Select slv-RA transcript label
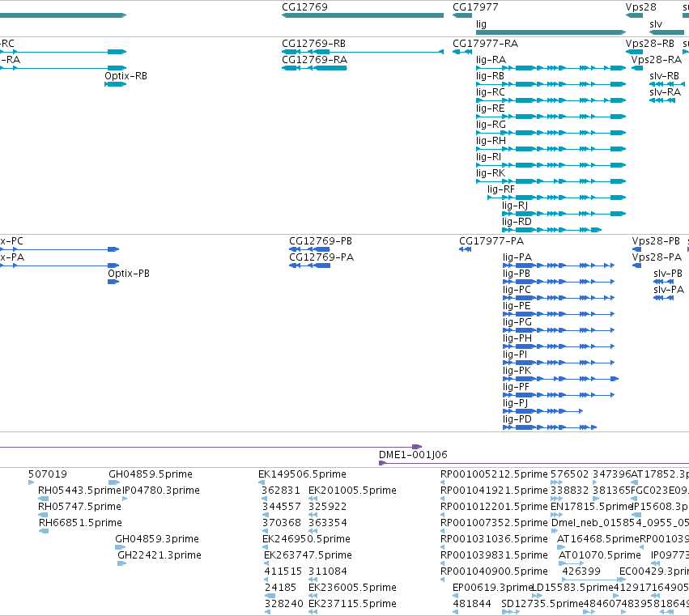 click(665, 92)
